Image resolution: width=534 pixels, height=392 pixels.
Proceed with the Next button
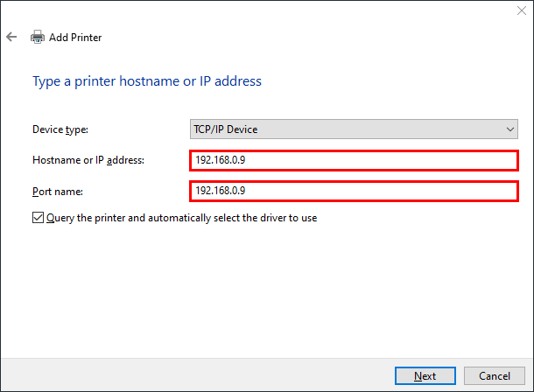[x=425, y=375]
